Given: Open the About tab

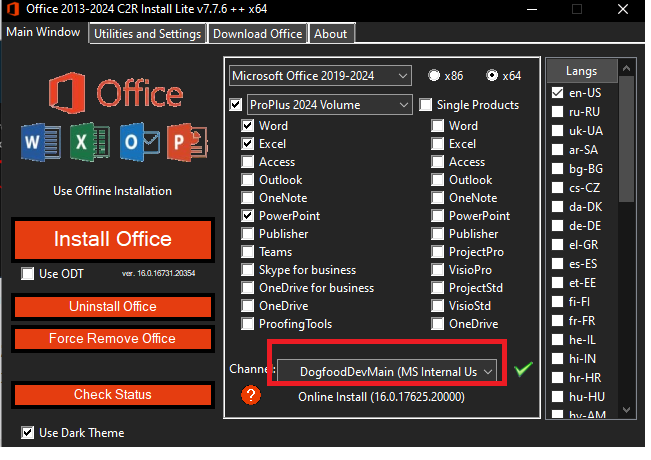Looking at the screenshot, I should (330, 34).
